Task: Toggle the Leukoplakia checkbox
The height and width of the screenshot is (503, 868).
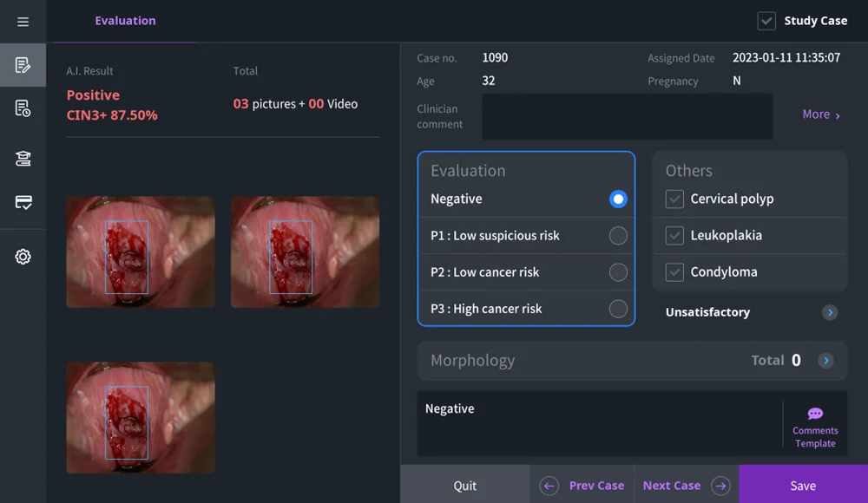Action: click(674, 236)
